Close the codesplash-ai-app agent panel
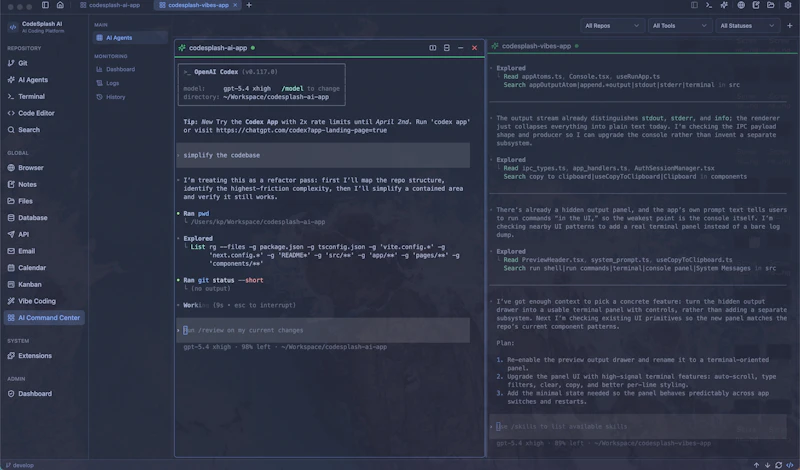 (474, 48)
